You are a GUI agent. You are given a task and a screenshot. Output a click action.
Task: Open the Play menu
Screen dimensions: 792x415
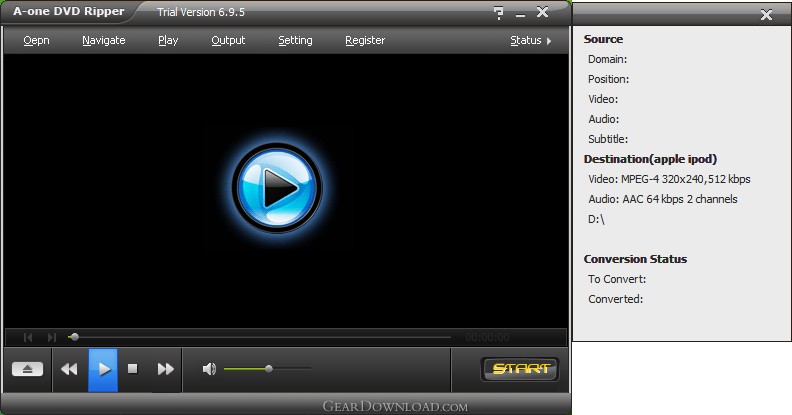click(168, 40)
